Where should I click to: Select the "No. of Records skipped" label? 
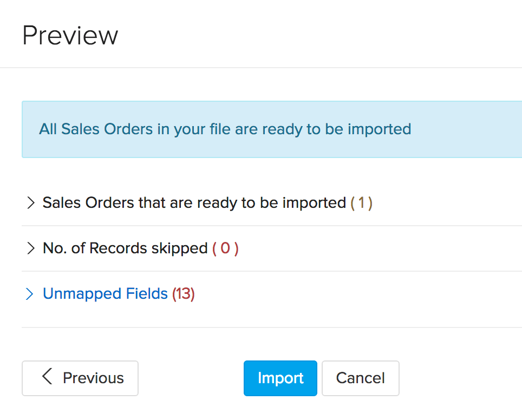point(125,248)
